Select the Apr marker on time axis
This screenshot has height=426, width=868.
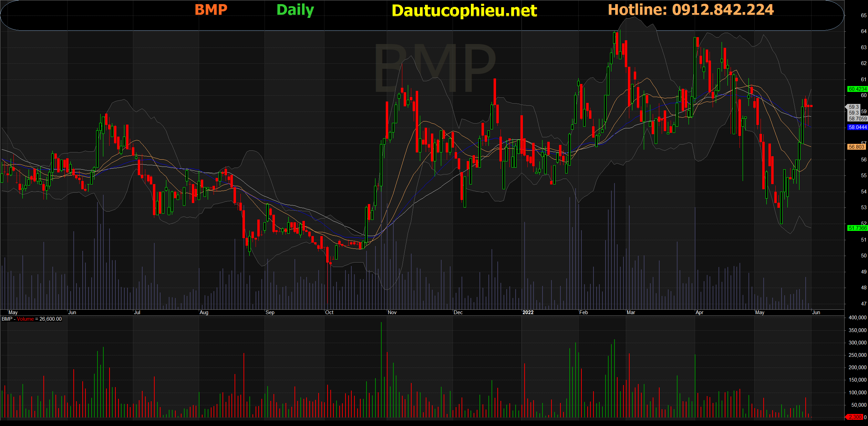coord(699,312)
